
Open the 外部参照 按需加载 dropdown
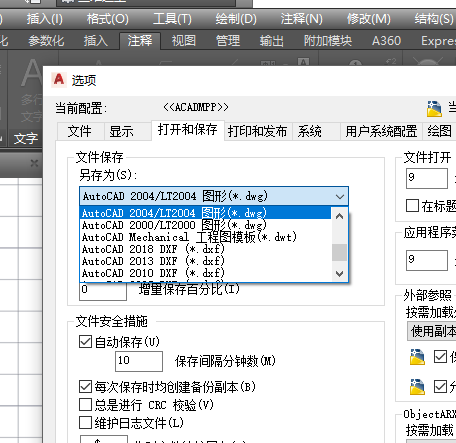pyautogui.click(x=431, y=331)
